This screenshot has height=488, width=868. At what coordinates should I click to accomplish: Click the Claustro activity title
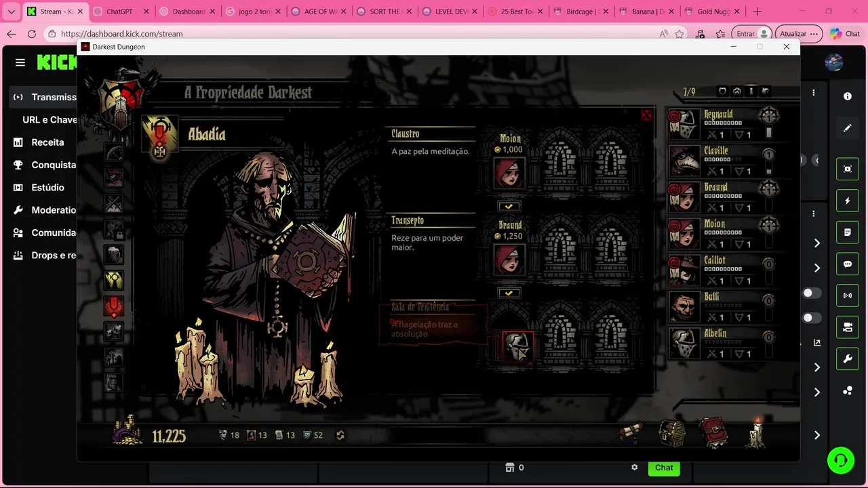406,134
